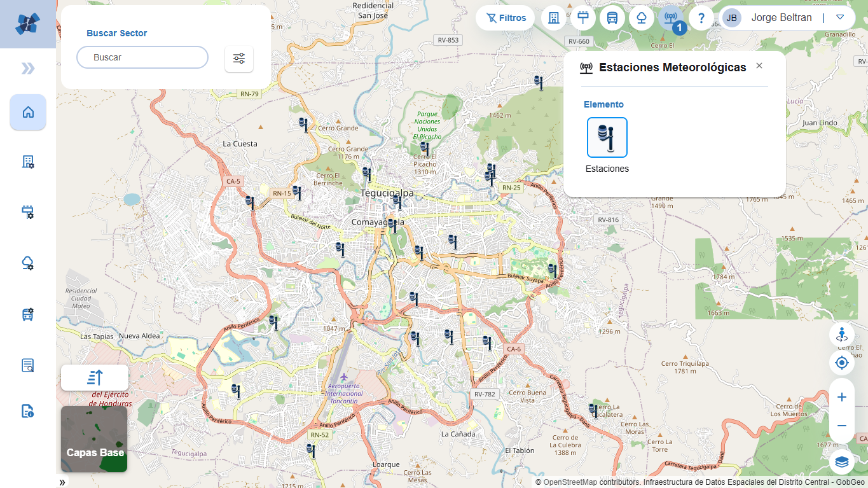Expand the Jorge Beltran user dropdown
Screen dimensions: 868x488
click(839, 18)
